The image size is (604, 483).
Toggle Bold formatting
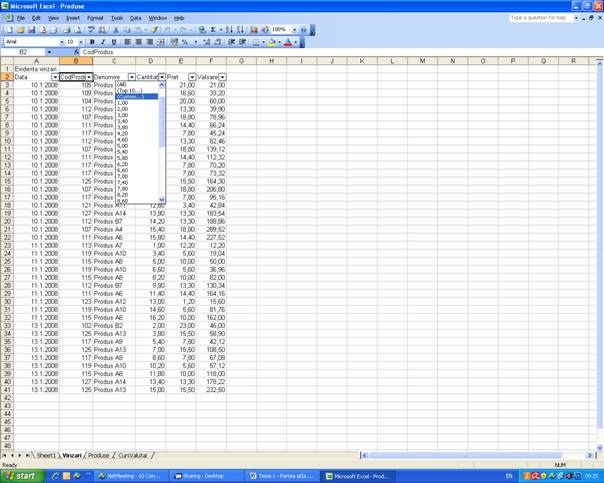point(93,42)
